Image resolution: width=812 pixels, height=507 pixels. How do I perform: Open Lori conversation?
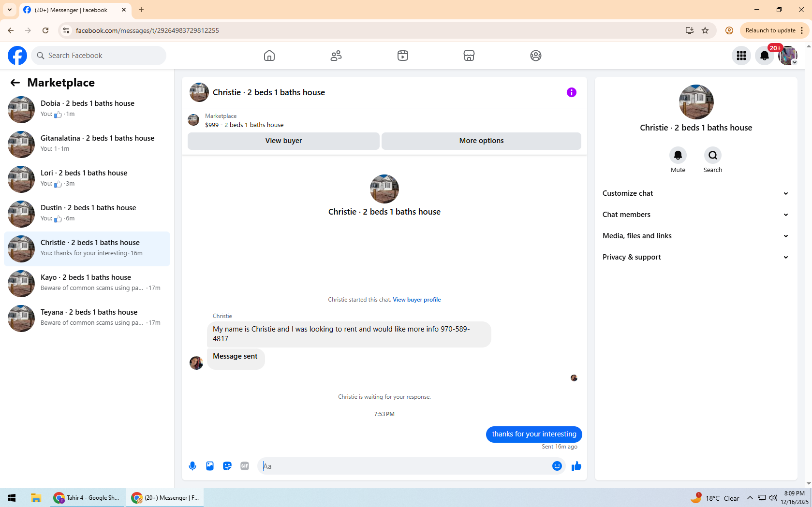tap(87, 179)
